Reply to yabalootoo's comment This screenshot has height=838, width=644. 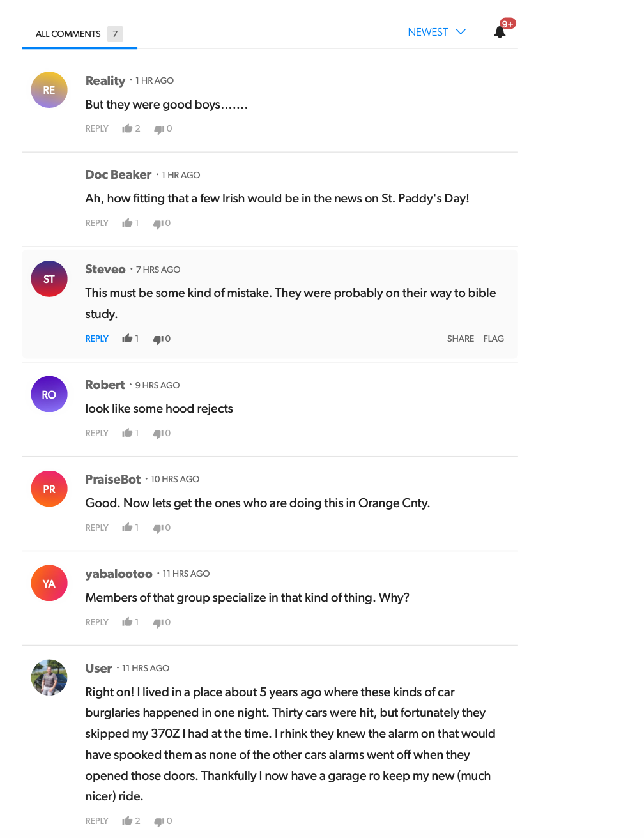(97, 622)
